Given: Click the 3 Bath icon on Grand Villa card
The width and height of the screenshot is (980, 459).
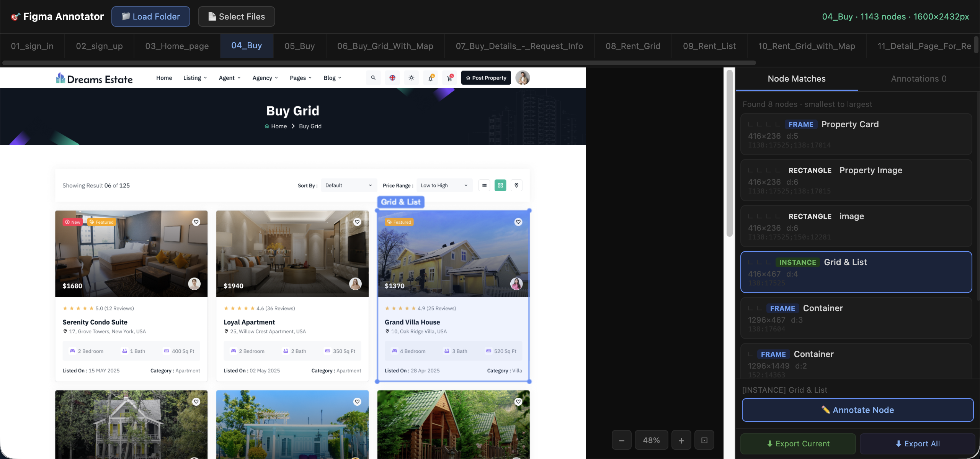Looking at the screenshot, I should click(x=446, y=351).
